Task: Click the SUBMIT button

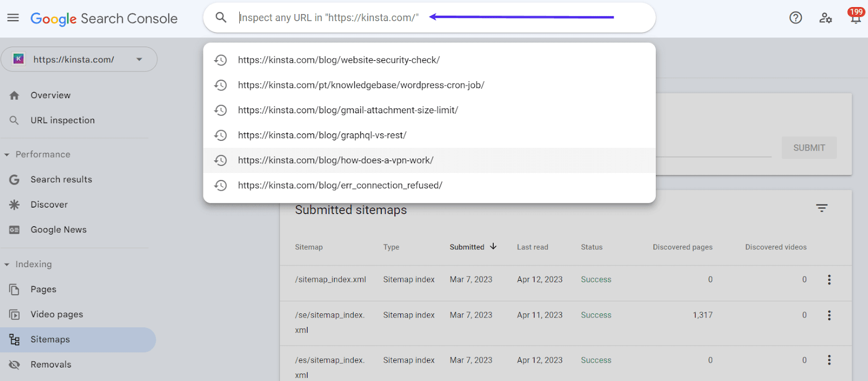Action: click(x=808, y=148)
